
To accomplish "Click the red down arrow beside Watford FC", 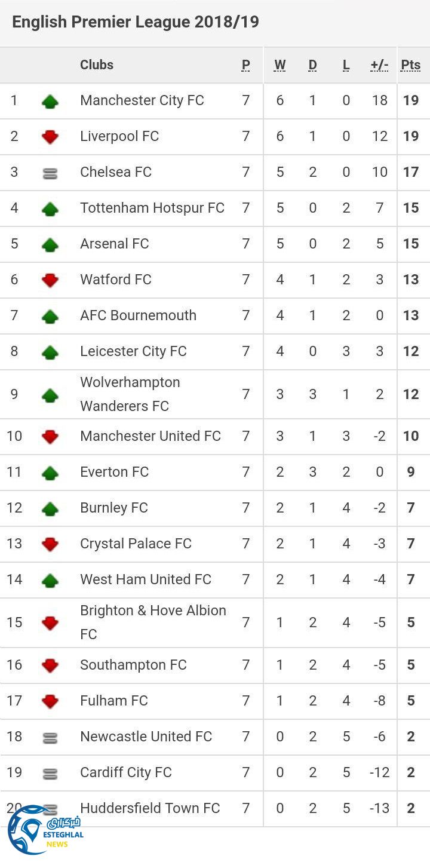I will click(x=50, y=280).
